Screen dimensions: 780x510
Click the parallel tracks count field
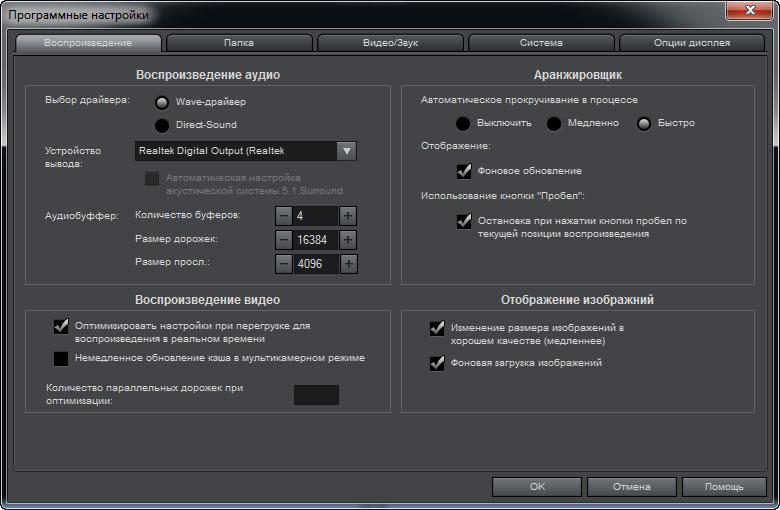pos(316,395)
